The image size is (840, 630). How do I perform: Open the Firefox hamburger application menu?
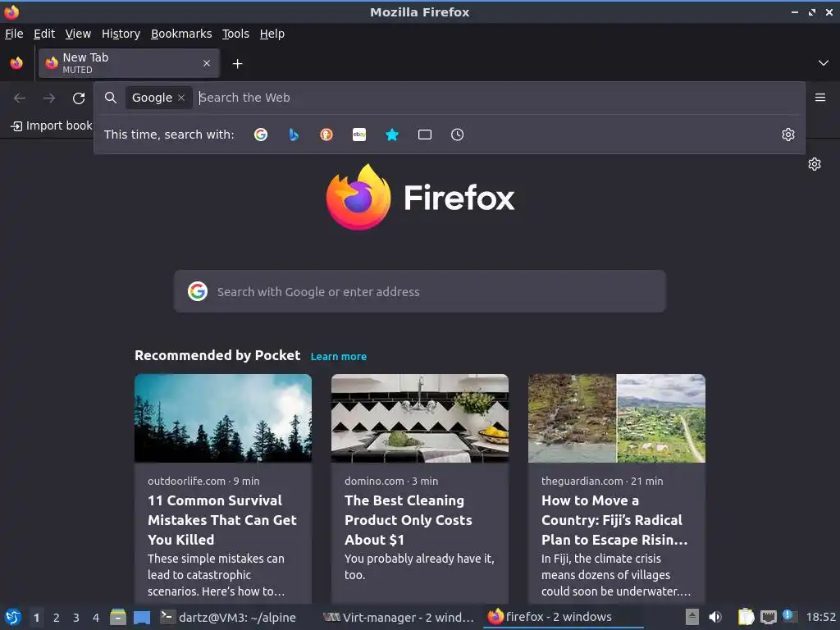pos(820,98)
